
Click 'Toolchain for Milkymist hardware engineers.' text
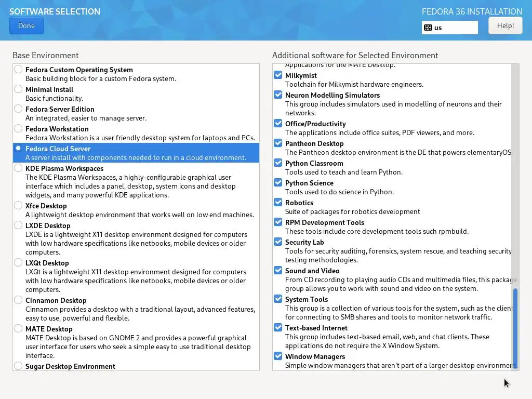coord(354,84)
